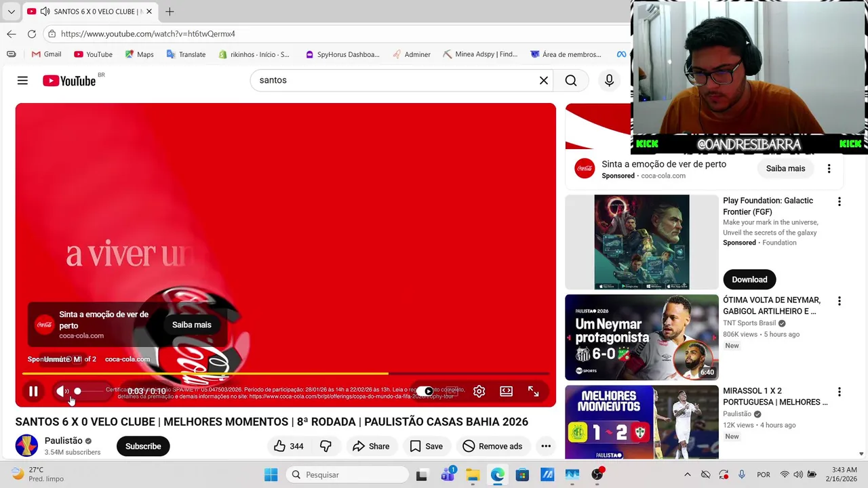Click the address bar URL
The height and width of the screenshot is (488, 868).
[x=148, y=34]
